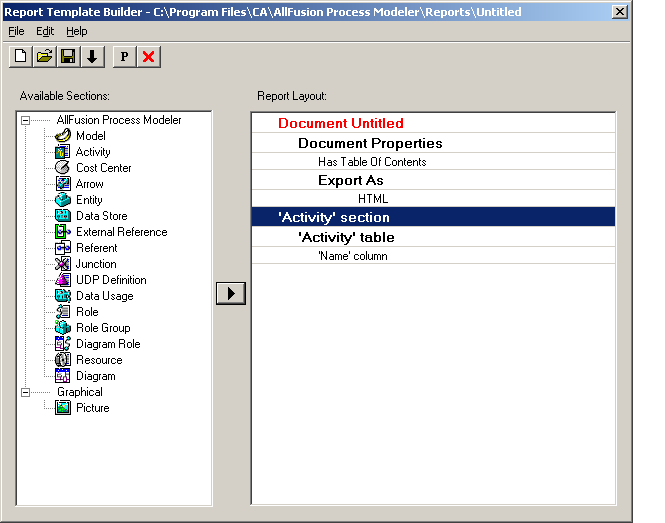This screenshot has height=523, width=665.
Task: Select the 'Role Group' tree label
Action: (x=103, y=328)
